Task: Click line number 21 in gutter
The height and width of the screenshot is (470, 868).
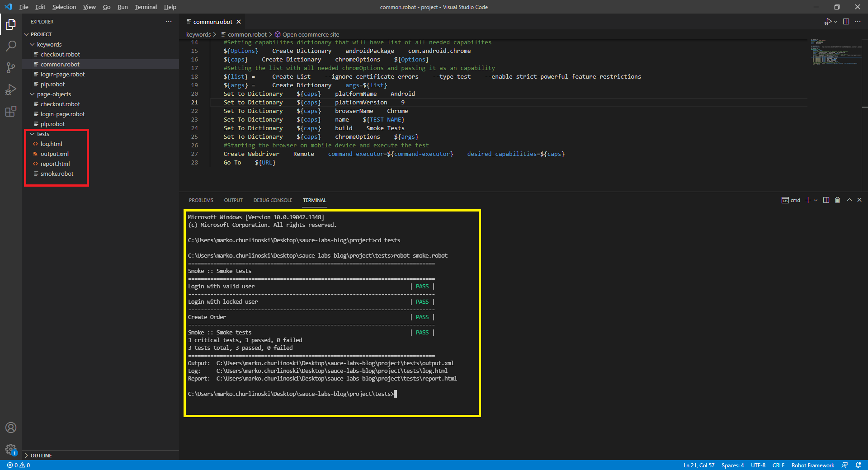Action: 194,102
